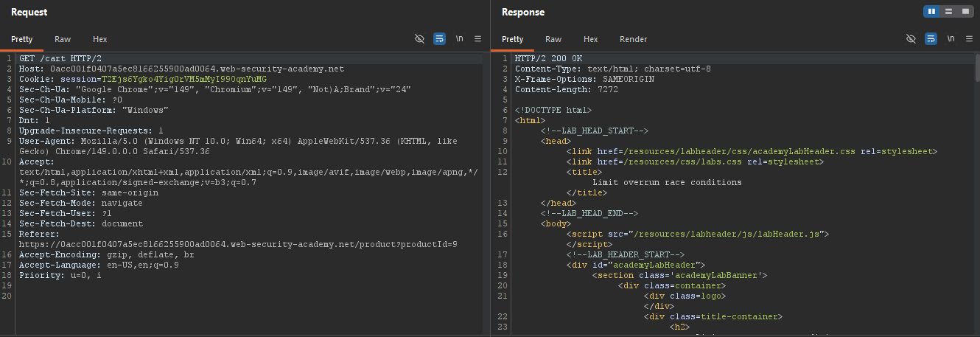The height and width of the screenshot is (337, 980).
Task: Switch Response view to Render tab
Action: [634, 39]
